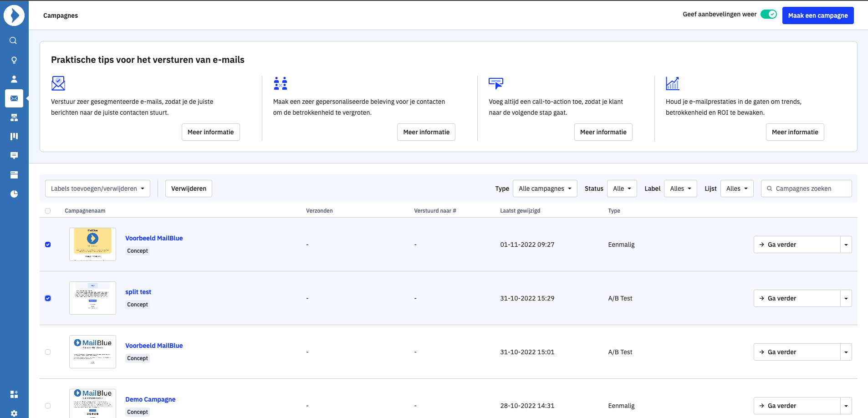This screenshot has height=418, width=868.
Task: Open the Site window icon in sidebar
Action: pos(14,175)
